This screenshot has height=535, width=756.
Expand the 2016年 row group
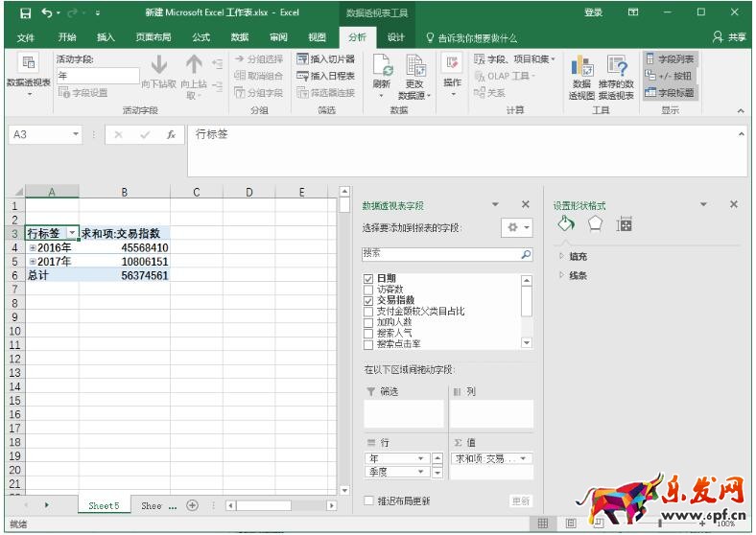(x=32, y=248)
